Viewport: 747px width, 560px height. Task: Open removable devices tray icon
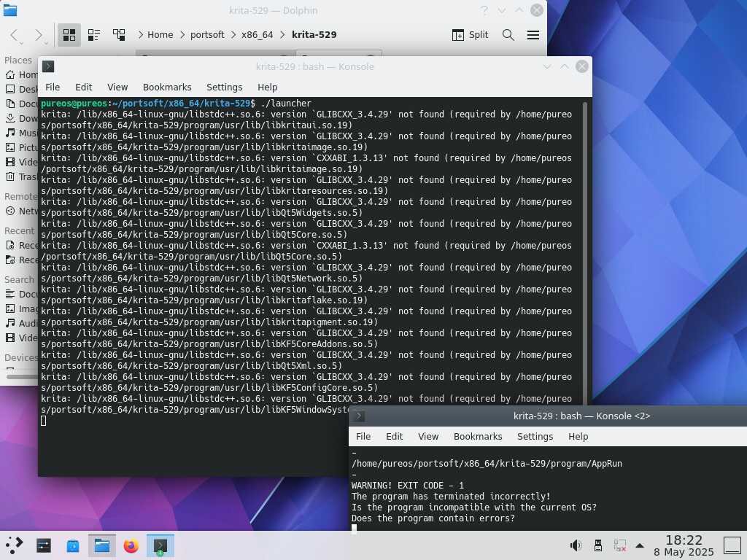click(598, 545)
